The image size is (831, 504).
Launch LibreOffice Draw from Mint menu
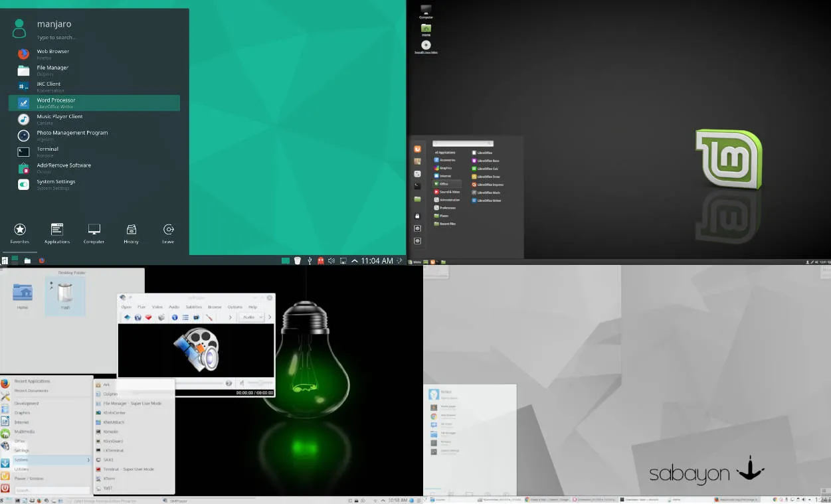pyautogui.click(x=486, y=177)
